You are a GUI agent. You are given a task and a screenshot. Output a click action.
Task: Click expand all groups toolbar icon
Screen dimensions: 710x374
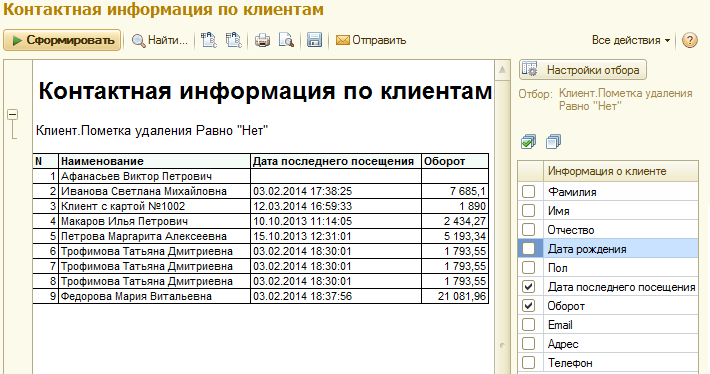coord(209,40)
